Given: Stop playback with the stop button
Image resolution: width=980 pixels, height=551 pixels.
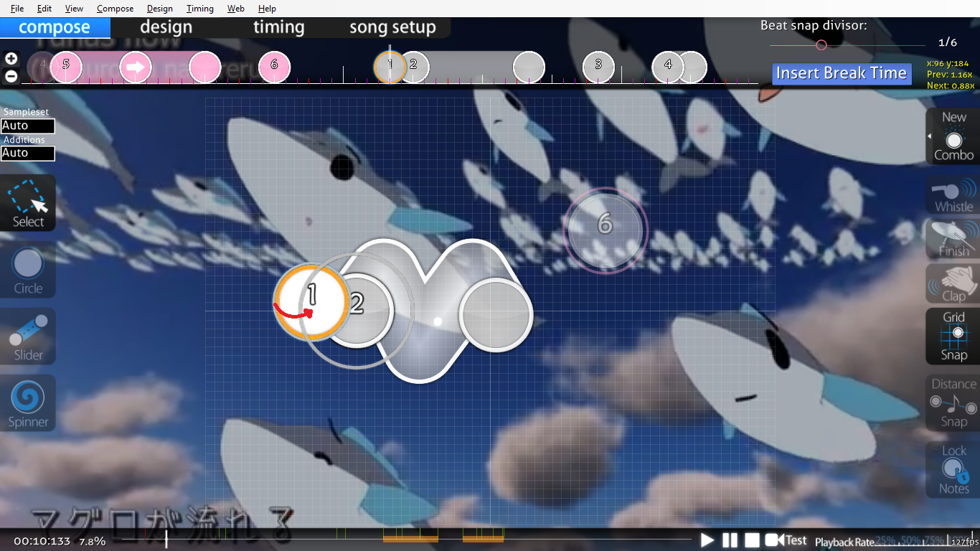Looking at the screenshot, I should pos(752,540).
